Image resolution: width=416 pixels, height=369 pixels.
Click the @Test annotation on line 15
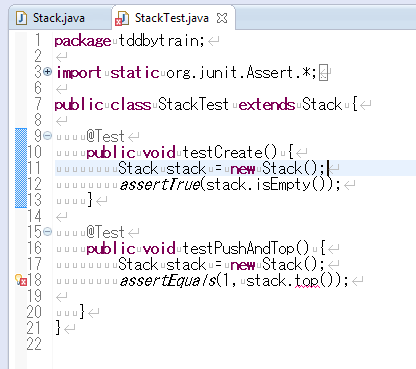tap(105, 232)
